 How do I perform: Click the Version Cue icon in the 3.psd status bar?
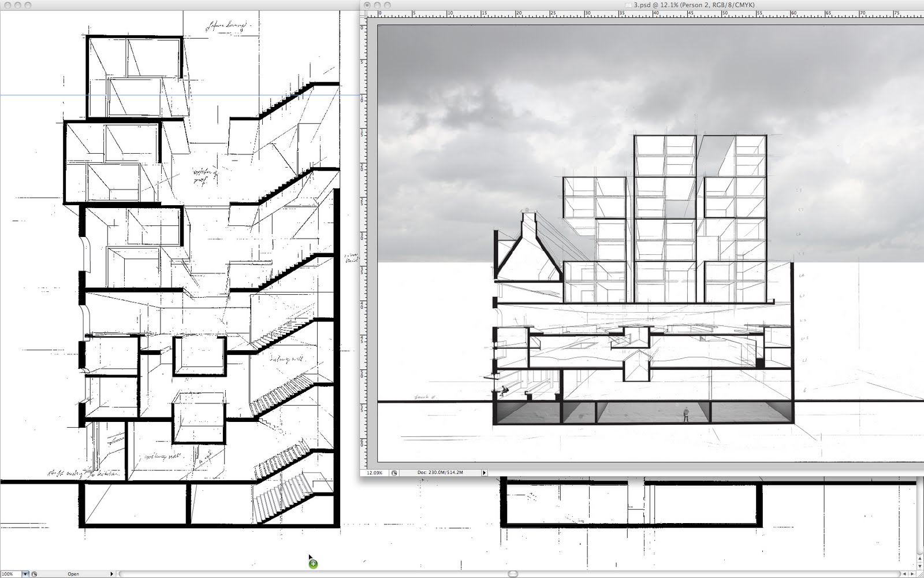395,472
